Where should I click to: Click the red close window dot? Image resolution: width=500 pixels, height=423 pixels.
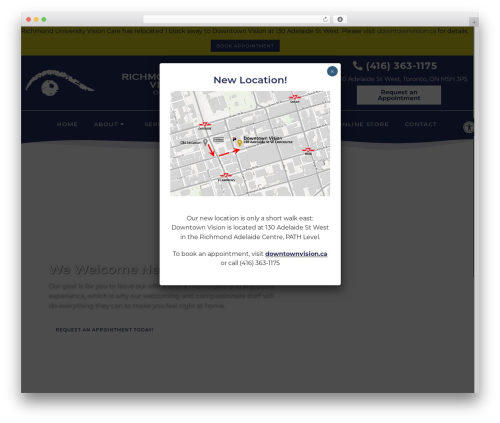coord(29,19)
